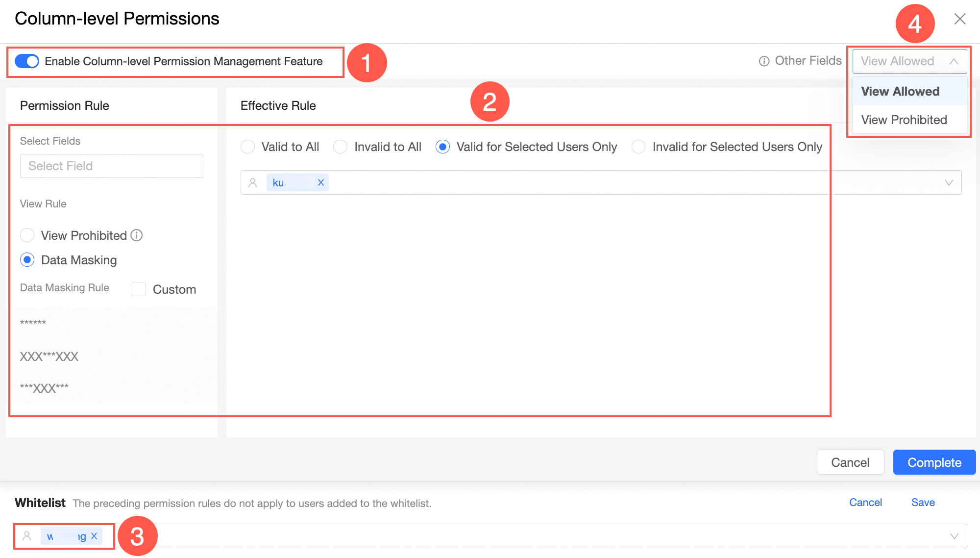This screenshot has width=980, height=558.
Task: Expand the Whitelist users dropdown arrow
Action: click(954, 536)
